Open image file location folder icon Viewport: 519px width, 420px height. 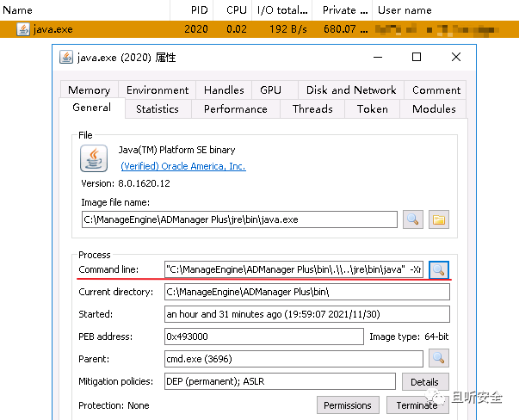click(439, 219)
